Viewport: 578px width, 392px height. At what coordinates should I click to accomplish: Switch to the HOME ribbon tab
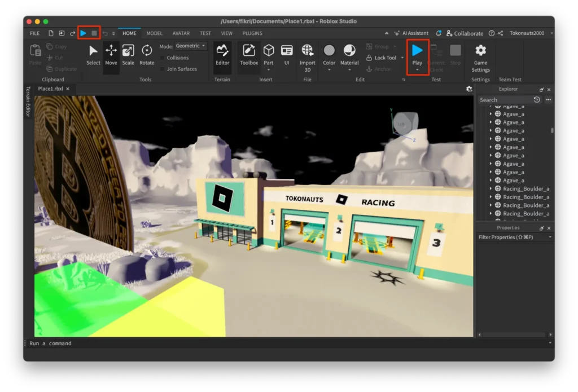point(129,33)
